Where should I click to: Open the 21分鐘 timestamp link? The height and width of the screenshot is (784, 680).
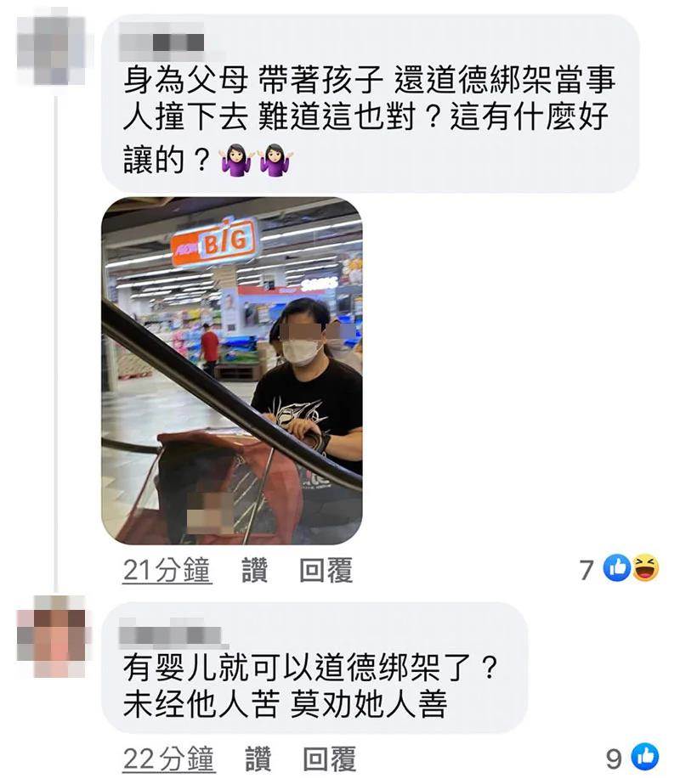coord(167,570)
